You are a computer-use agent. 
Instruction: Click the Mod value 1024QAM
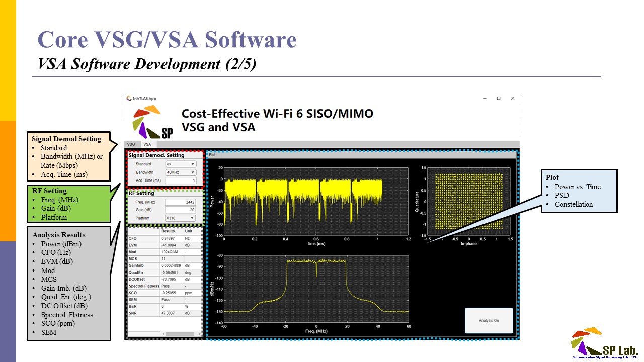click(x=172, y=252)
